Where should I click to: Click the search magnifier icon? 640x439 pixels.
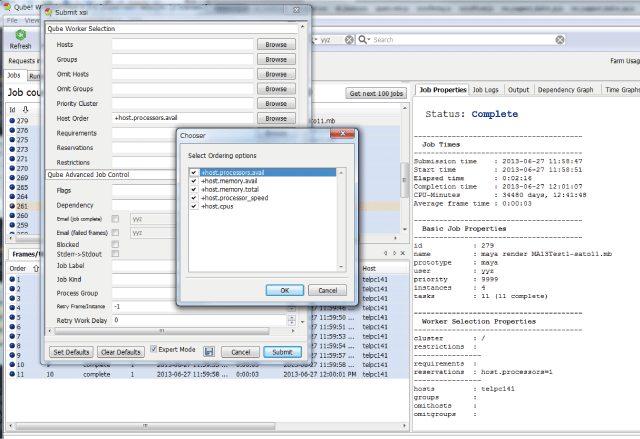pos(362,39)
